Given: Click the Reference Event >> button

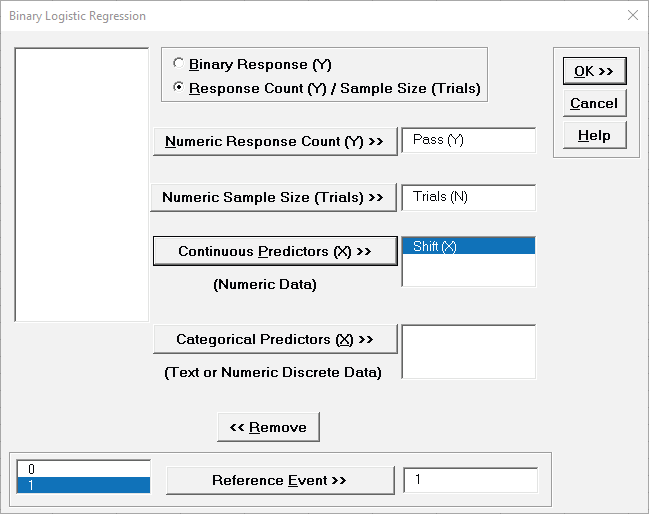Looking at the screenshot, I should pos(280,480).
